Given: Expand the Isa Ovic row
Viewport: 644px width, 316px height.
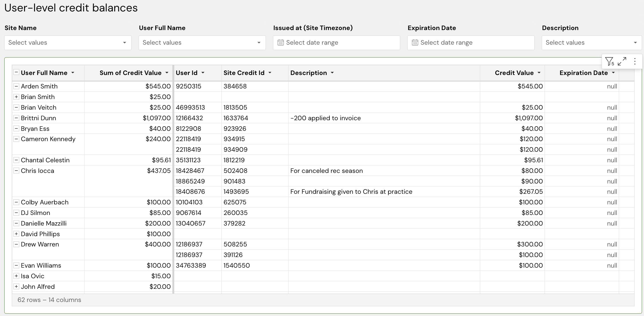Looking at the screenshot, I should (x=16, y=276).
